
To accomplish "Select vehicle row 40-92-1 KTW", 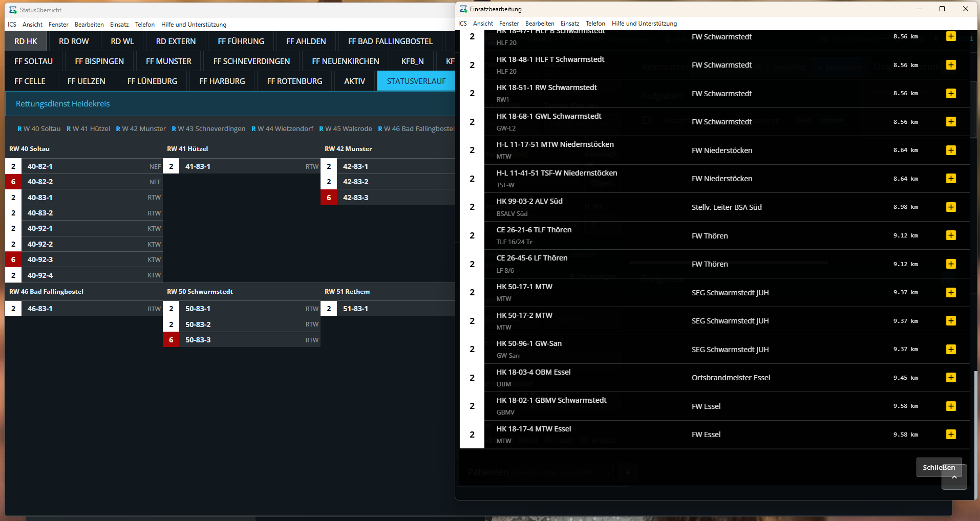I will point(87,228).
